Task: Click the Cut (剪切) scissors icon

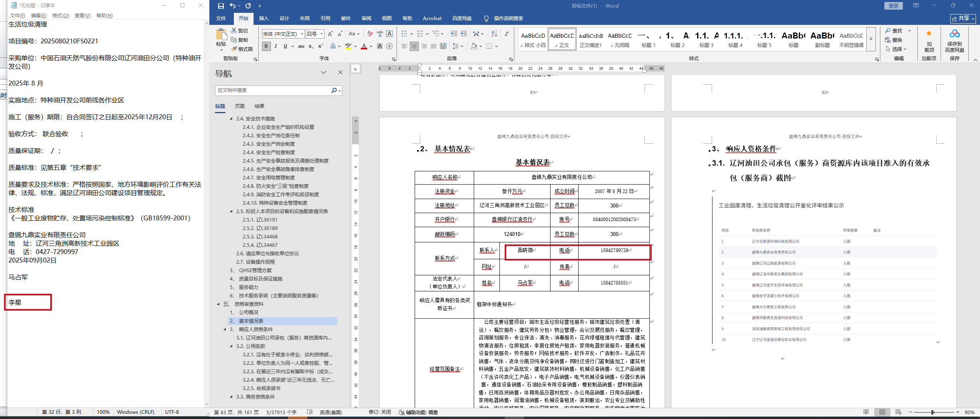Action: (x=234, y=31)
